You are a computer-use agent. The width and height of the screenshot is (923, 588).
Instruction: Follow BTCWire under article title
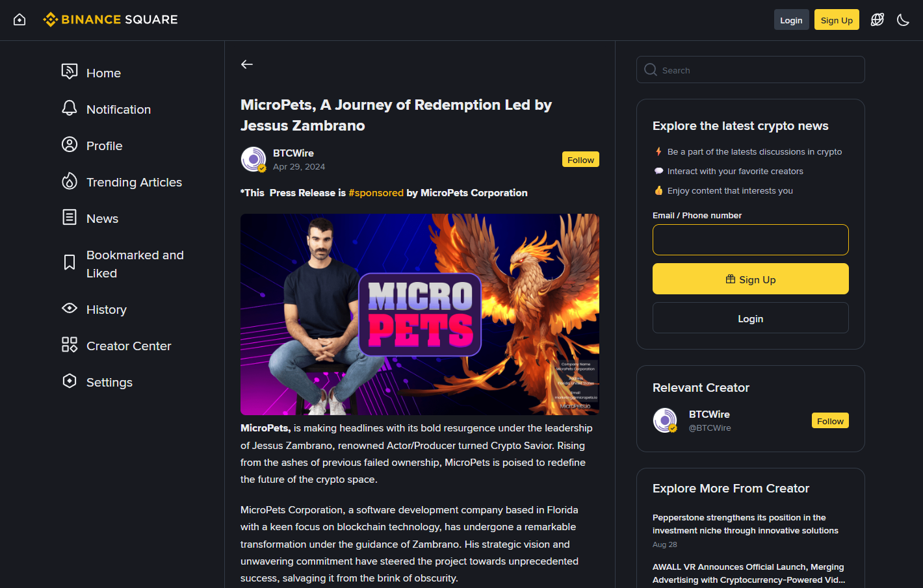(x=580, y=160)
